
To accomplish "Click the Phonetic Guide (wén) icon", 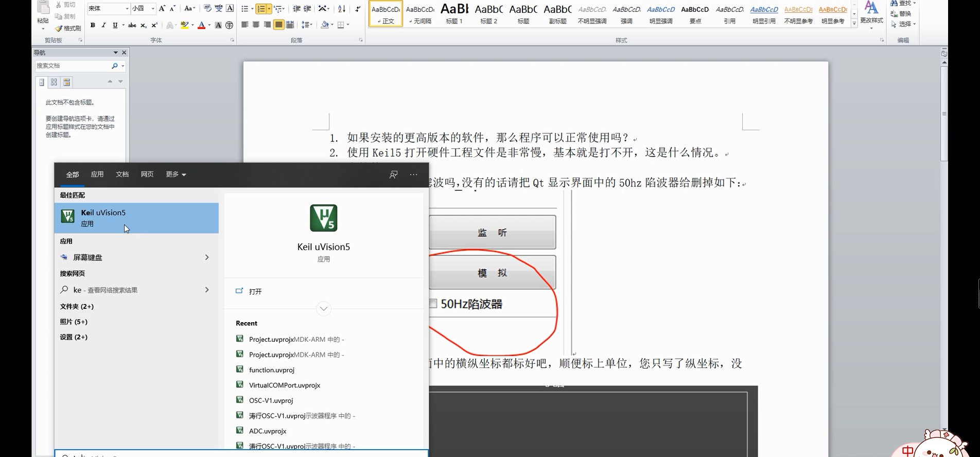I will 219,8.
